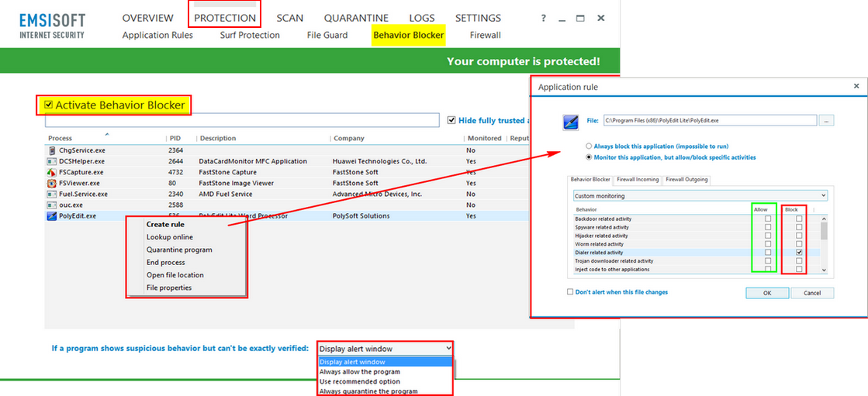The width and height of the screenshot is (868, 396).
Task: Click the File path input field
Action: click(x=710, y=120)
